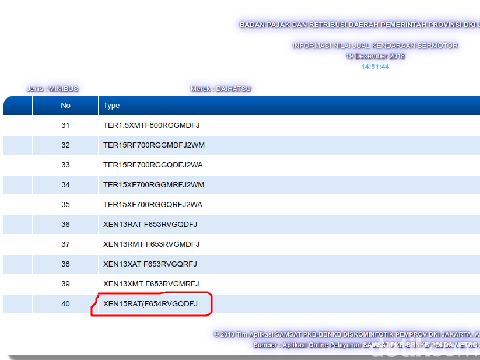This screenshot has width=480, height=360.
Task: Click row number 38
Action: pos(65,264)
